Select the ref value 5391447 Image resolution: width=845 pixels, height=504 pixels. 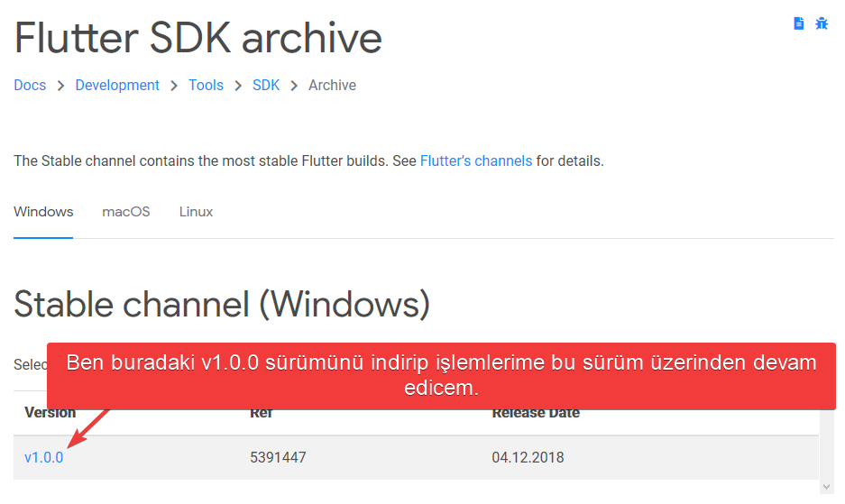(x=278, y=457)
